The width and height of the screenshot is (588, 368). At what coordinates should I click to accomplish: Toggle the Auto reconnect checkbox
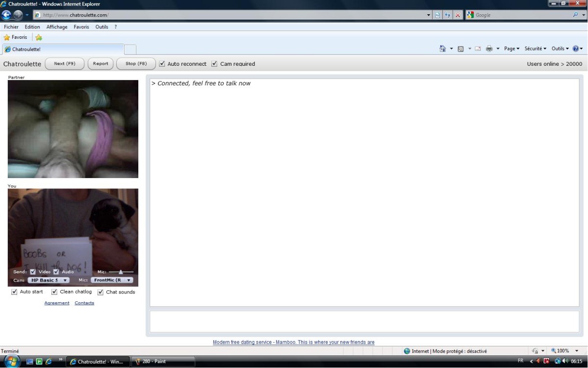tap(162, 64)
